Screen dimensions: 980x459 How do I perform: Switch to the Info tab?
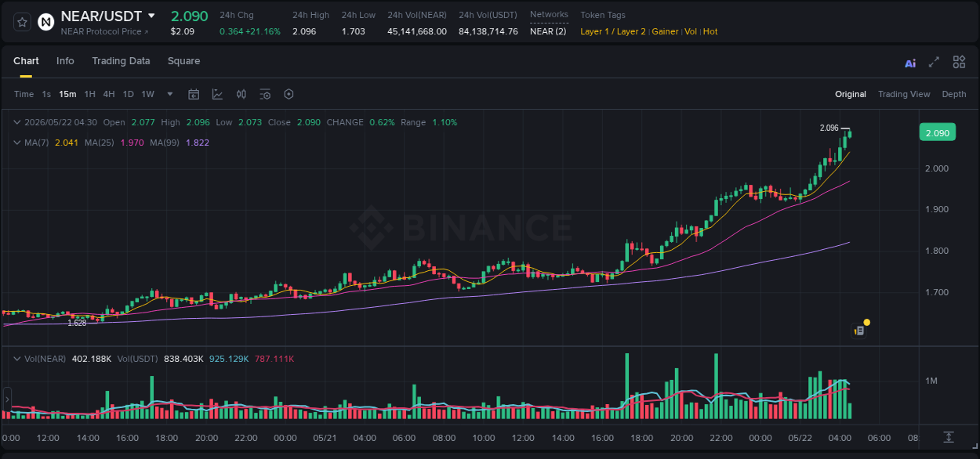(x=65, y=61)
